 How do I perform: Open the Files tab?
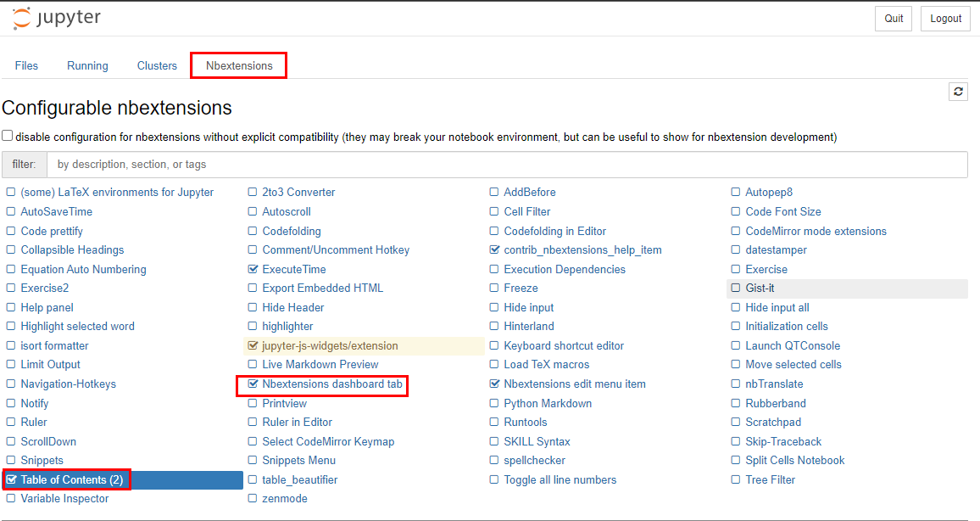pyautogui.click(x=26, y=65)
